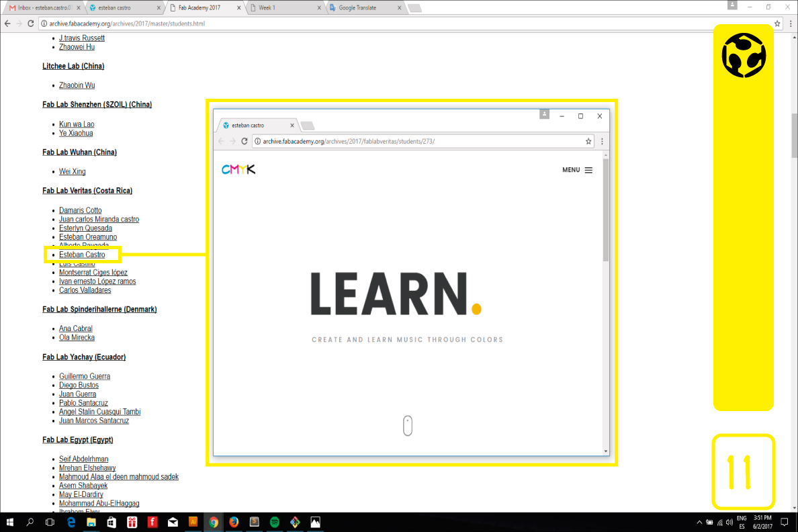Open Diego Bustos' student page

coord(79,385)
